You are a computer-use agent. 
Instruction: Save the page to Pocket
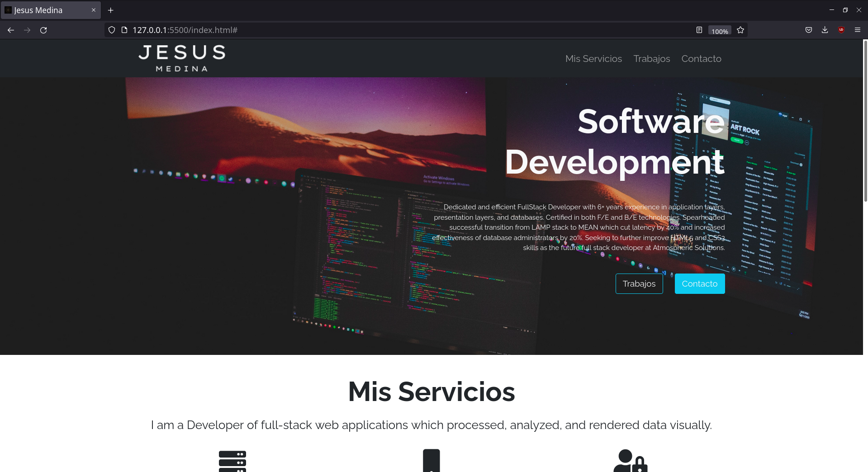[808, 30]
